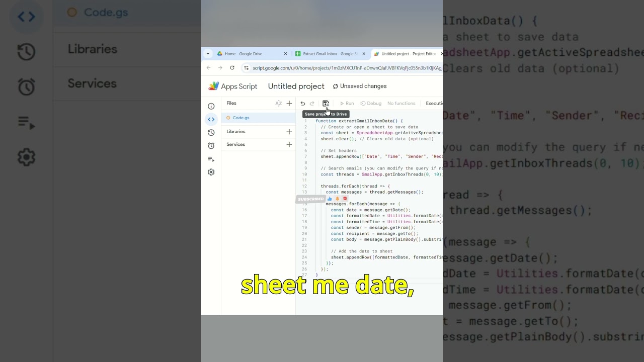Open Project History clock icon
The height and width of the screenshot is (362, 644).
pos(211,133)
